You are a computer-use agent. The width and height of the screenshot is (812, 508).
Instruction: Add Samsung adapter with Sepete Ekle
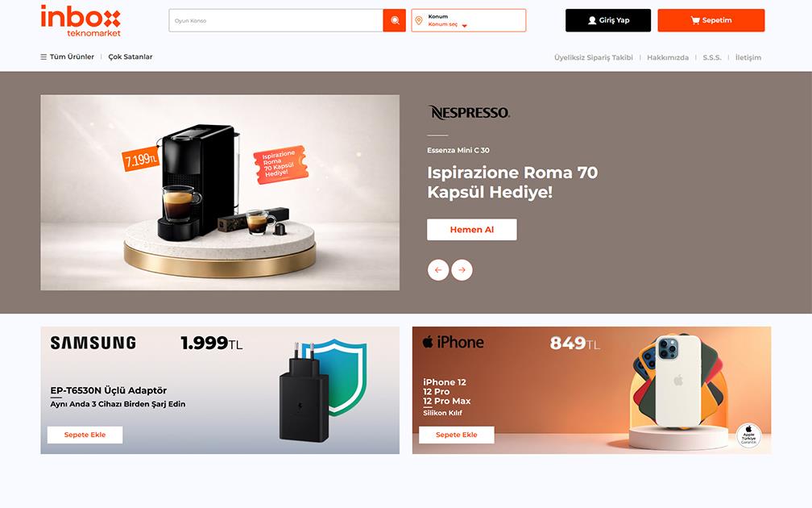[85, 435]
